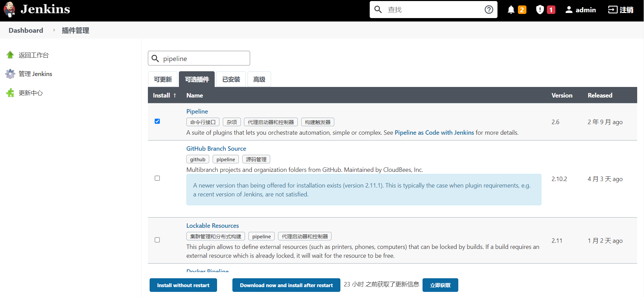Click the newer version notice for GitHub Branch Source
Viewport: 644px width, 297px height.
tap(364, 190)
